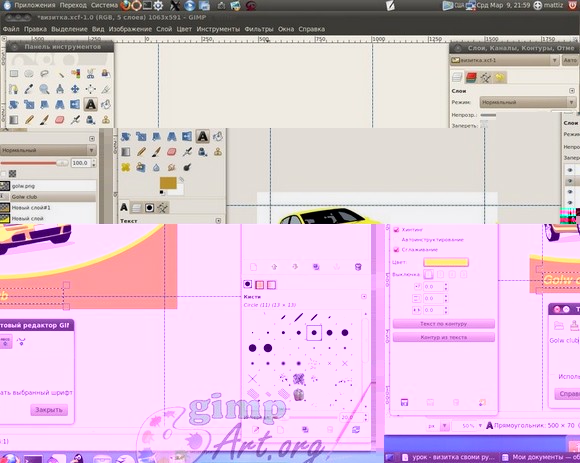The height and width of the screenshot is (463, 580).
Task: Switch to Undo History tab with yellow arrow
Action: pyautogui.click(x=500, y=77)
